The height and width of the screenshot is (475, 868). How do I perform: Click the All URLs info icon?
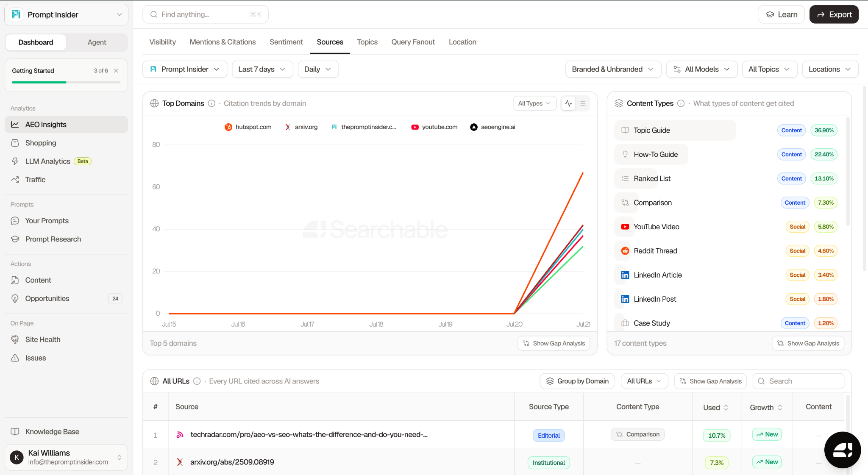point(197,381)
